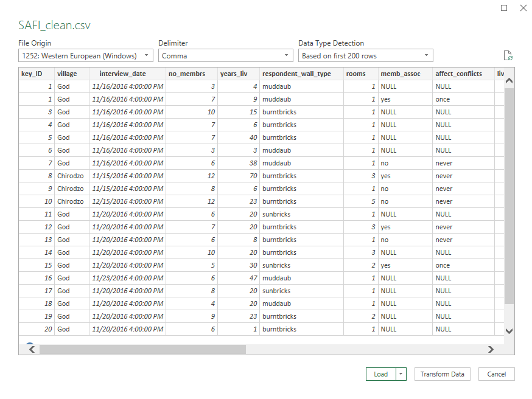This screenshot has height=399, width=532.
Task: Click the Load button
Action: click(380, 374)
